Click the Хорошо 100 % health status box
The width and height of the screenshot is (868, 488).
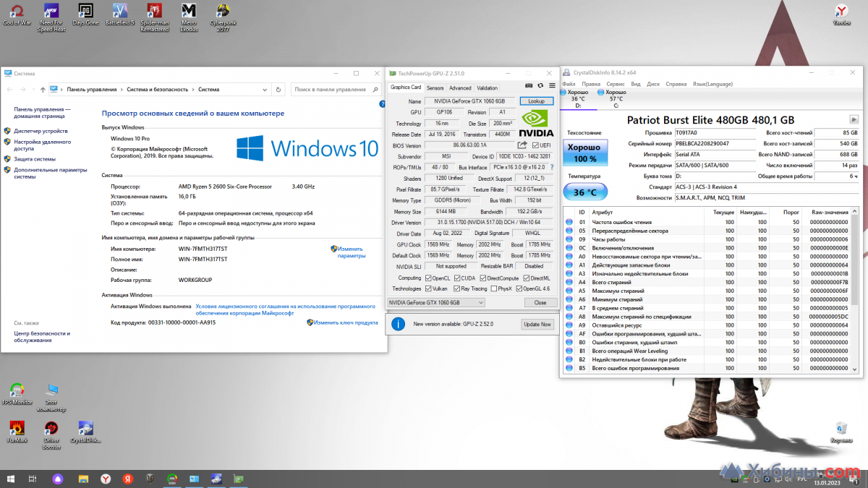click(x=585, y=153)
